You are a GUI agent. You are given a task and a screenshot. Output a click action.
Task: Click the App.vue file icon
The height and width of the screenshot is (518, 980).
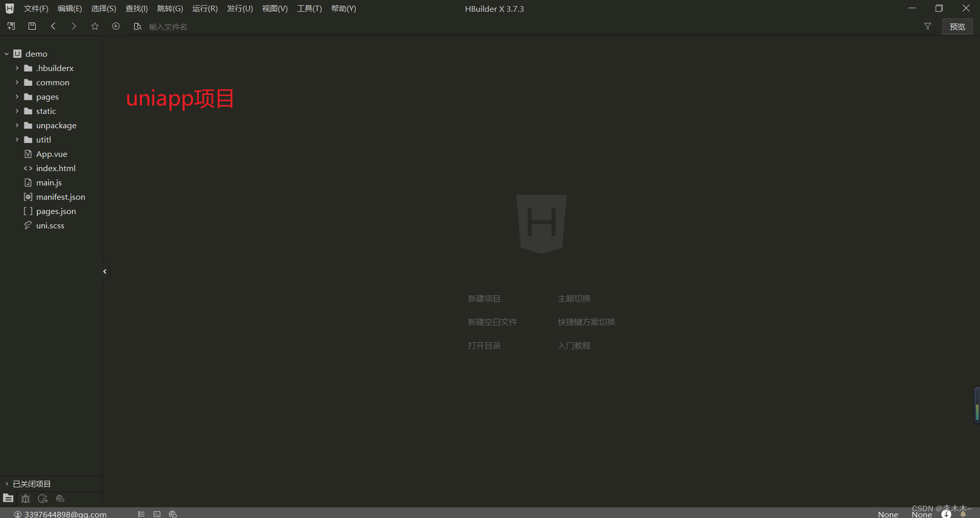click(x=28, y=154)
